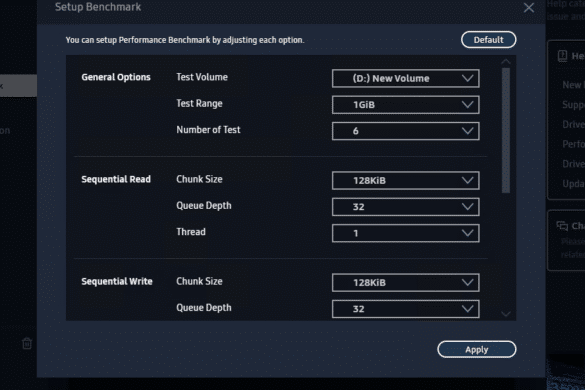Click the chat bubbles icon
Image resolution: width=585 pixels, height=390 pixels.
[562, 225]
